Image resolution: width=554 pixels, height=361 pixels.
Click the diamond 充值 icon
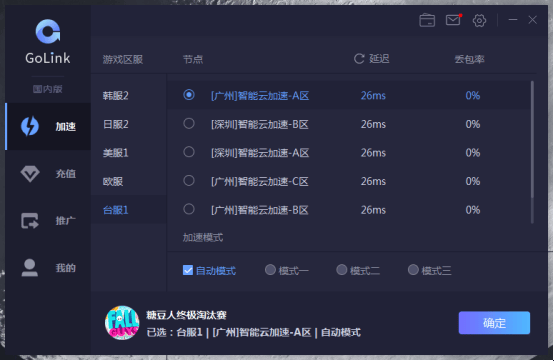click(x=30, y=174)
